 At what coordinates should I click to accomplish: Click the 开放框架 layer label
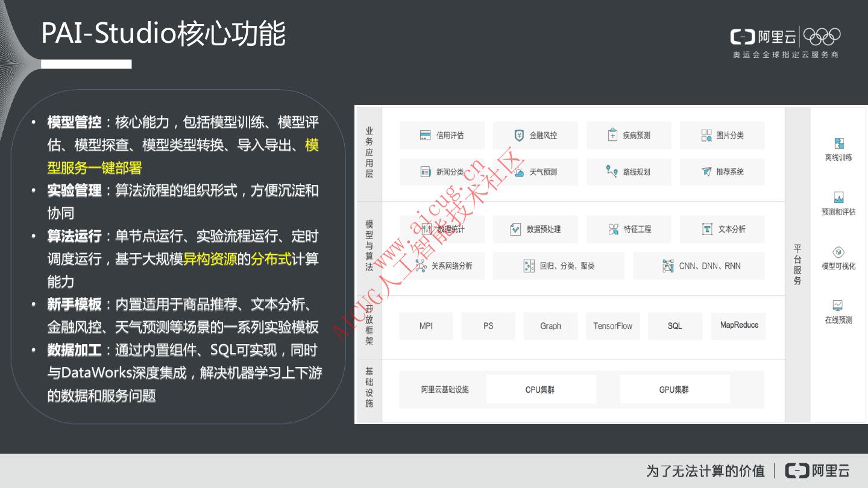369,325
